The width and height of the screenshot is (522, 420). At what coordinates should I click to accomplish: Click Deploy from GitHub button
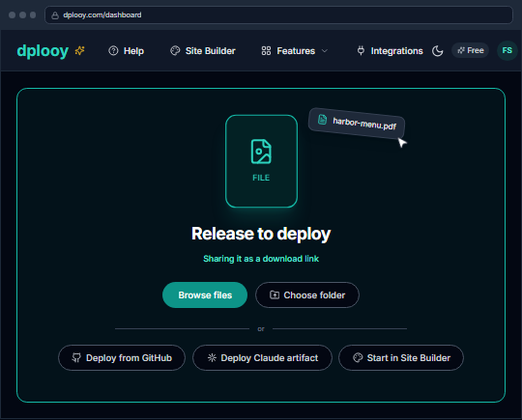122,358
